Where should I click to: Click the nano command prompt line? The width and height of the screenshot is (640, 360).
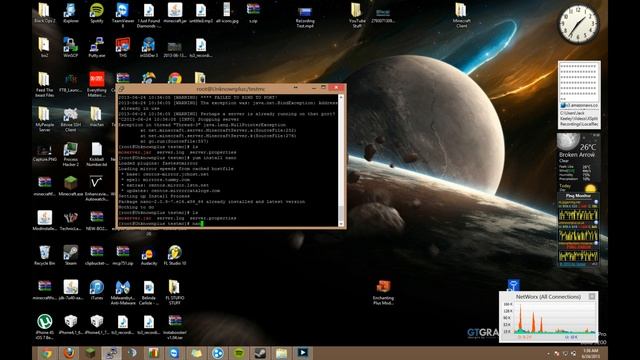click(x=161, y=224)
